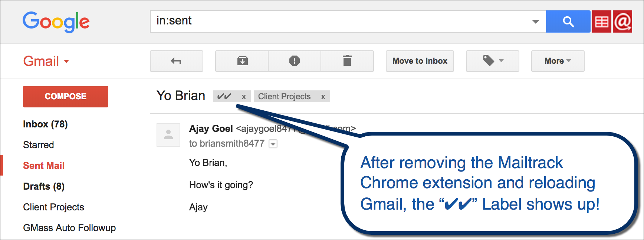Click the search field containing in:sent
This screenshot has width=644, height=240.
pos(341,21)
